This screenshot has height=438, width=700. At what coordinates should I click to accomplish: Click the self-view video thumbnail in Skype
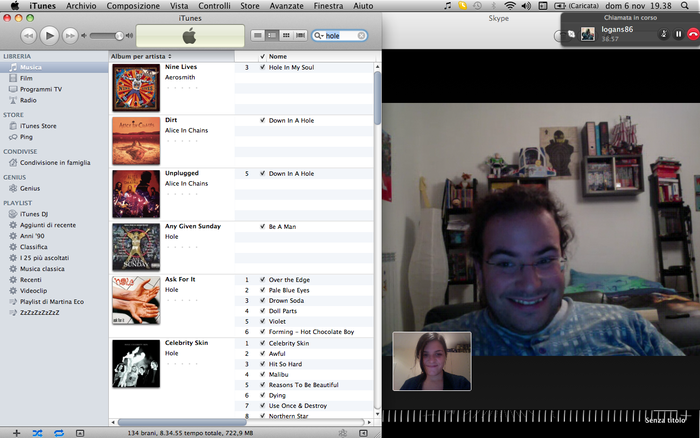(432, 361)
